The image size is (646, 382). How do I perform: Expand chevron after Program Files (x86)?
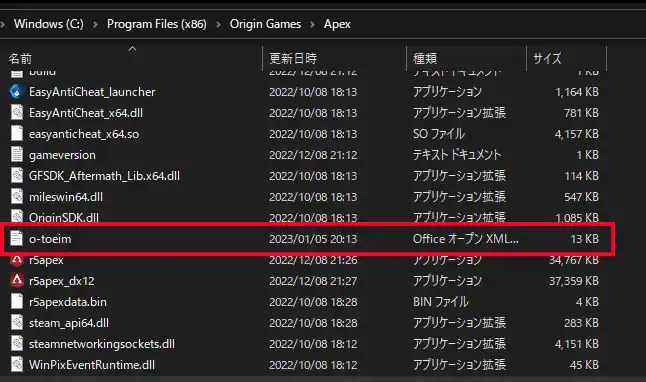click(218, 24)
